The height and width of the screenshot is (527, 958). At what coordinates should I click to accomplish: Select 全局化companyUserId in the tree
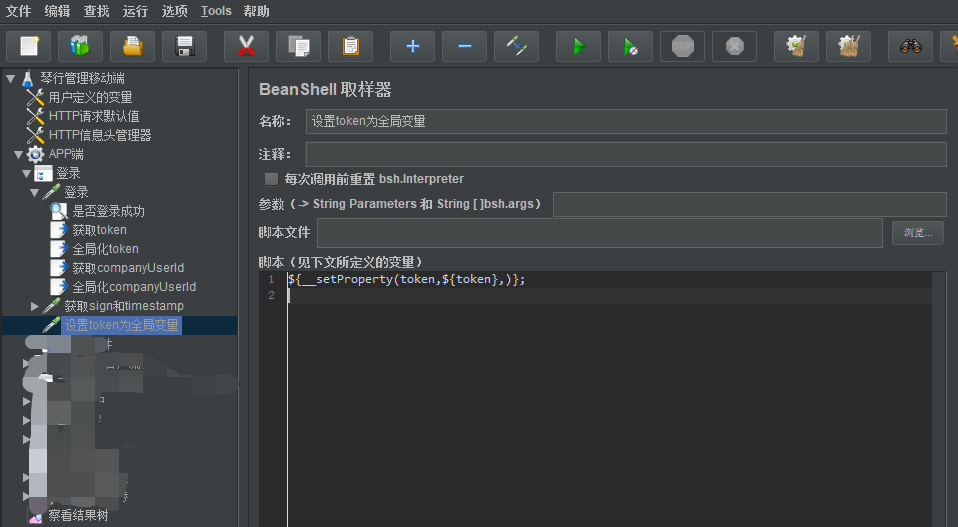(134, 287)
